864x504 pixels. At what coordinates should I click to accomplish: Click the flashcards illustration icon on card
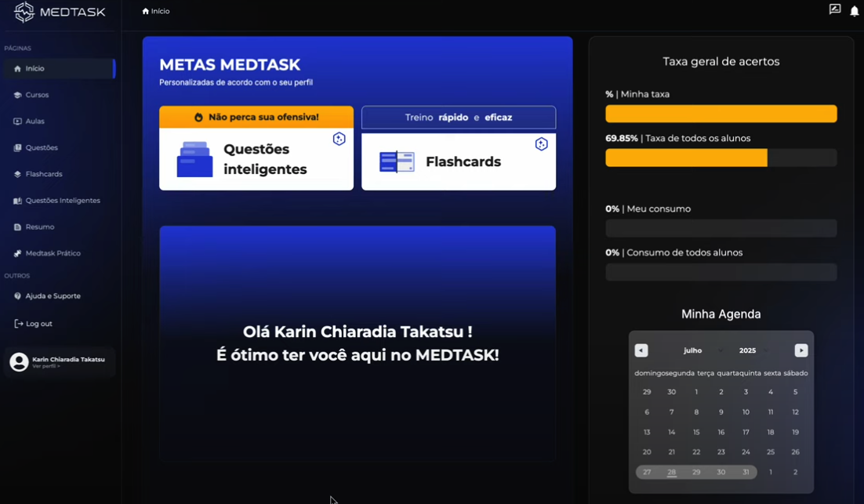[x=397, y=162]
